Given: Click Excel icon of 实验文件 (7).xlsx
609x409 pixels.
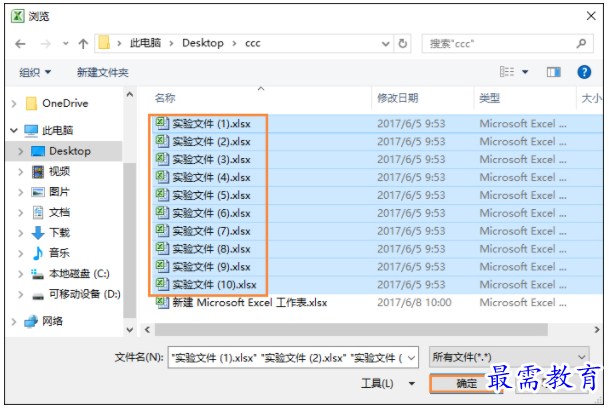Looking at the screenshot, I should [x=162, y=230].
